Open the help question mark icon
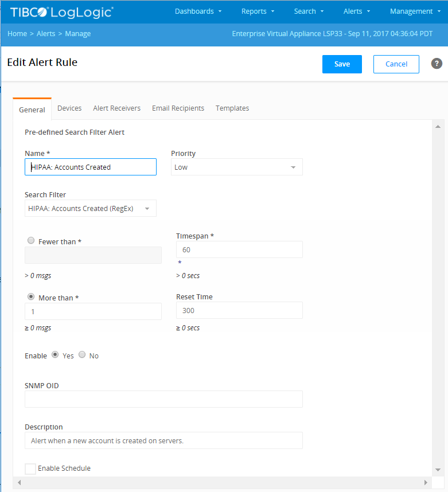448x492 pixels. 437,64
